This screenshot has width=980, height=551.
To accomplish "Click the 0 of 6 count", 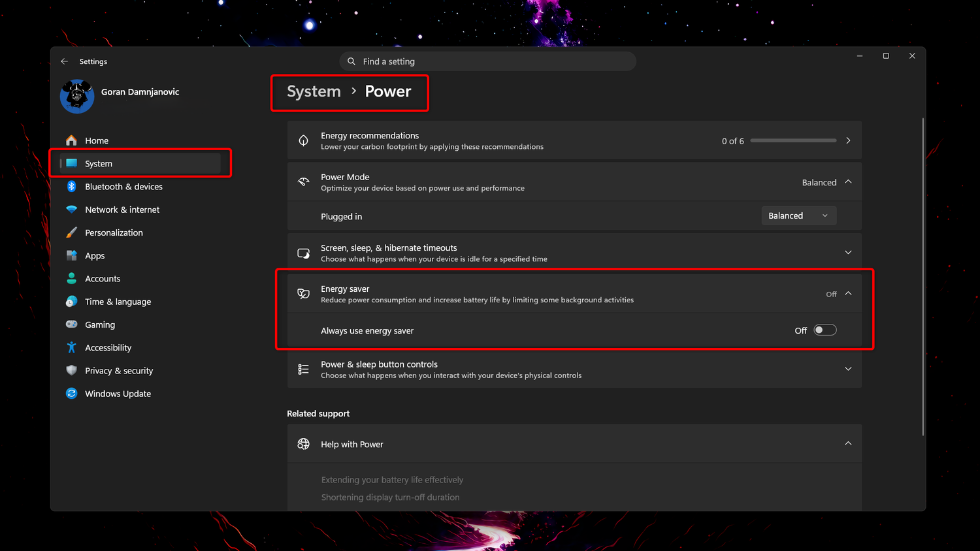I will [732, 141].
